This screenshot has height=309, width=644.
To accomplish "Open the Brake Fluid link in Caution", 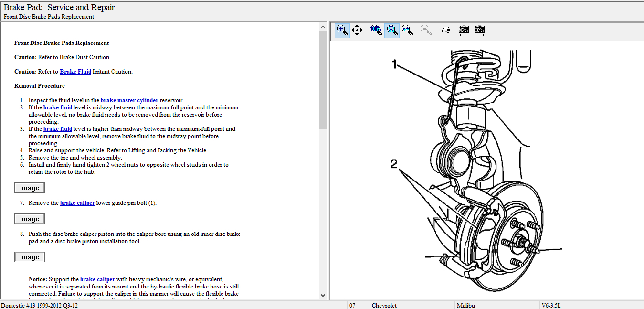I will pyautogui.click(x=75, y=72).
